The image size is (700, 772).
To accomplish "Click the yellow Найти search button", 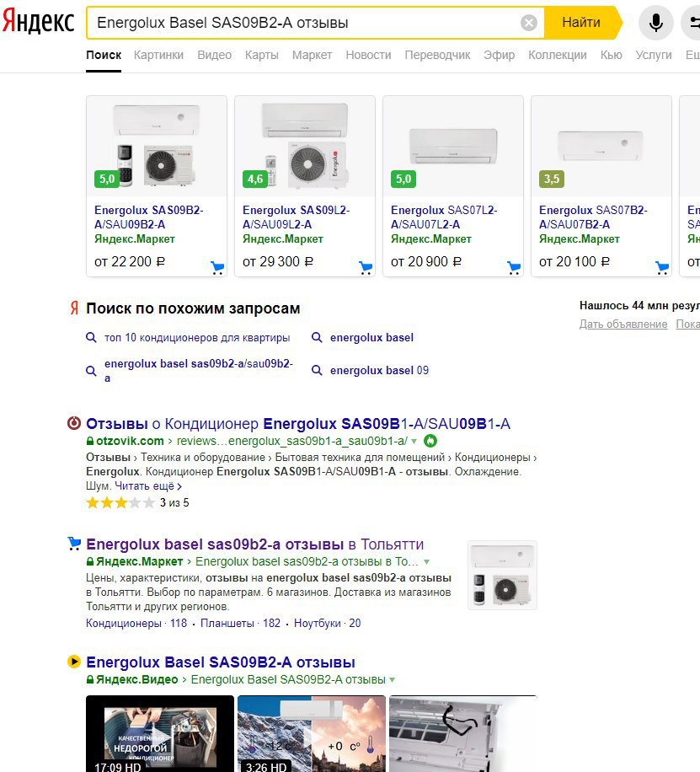I will (582, 23).
